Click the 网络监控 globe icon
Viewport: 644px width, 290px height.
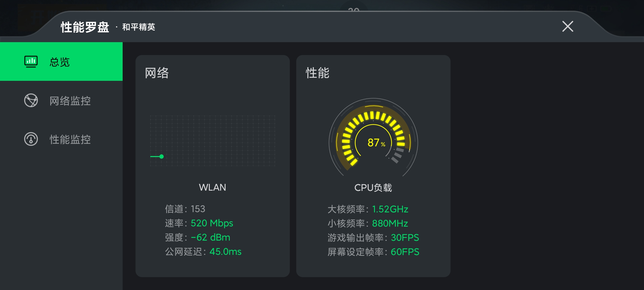[31, 100]
